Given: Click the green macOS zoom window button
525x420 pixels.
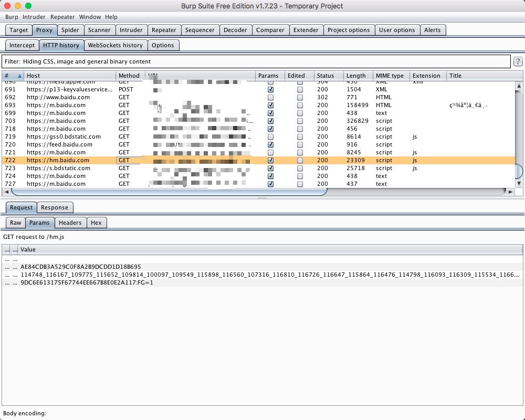Looking at the screenshot, I should click(x=28, y=6).
